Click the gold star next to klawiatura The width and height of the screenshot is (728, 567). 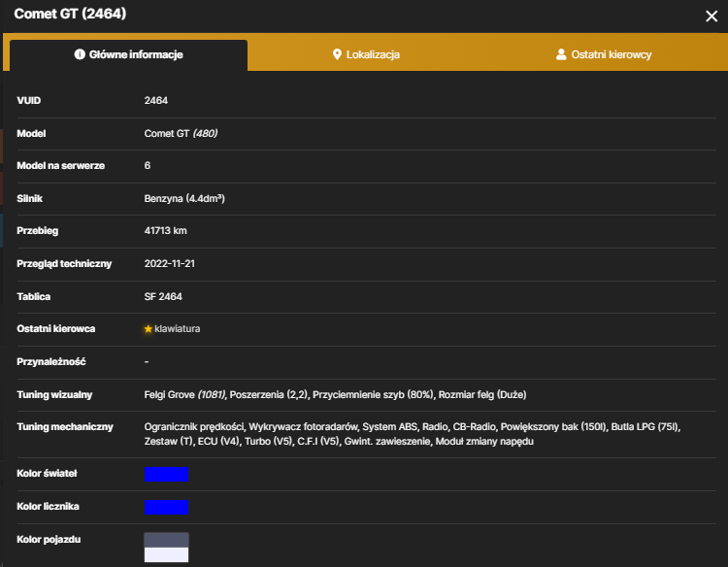(x=149, y=329)
